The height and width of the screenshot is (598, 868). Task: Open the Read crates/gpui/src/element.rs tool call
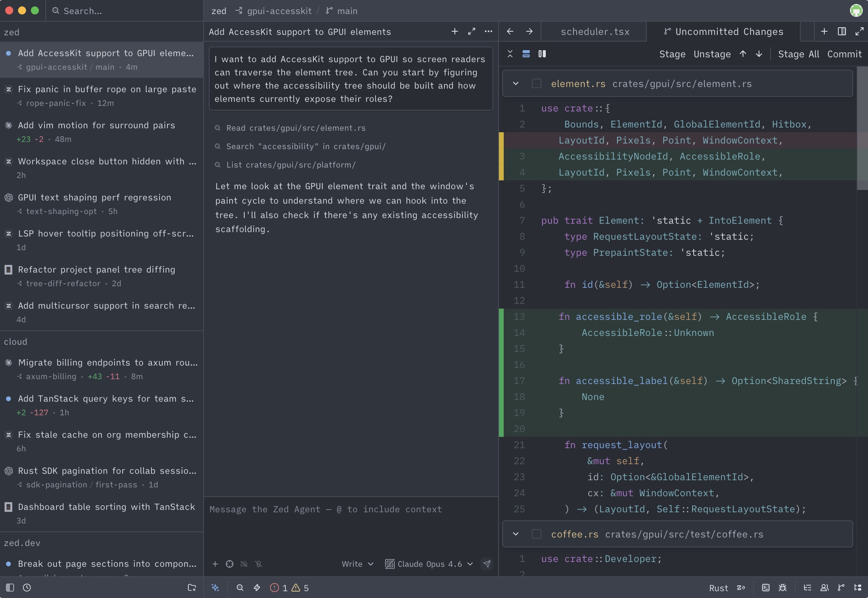[x=290, y=128]
